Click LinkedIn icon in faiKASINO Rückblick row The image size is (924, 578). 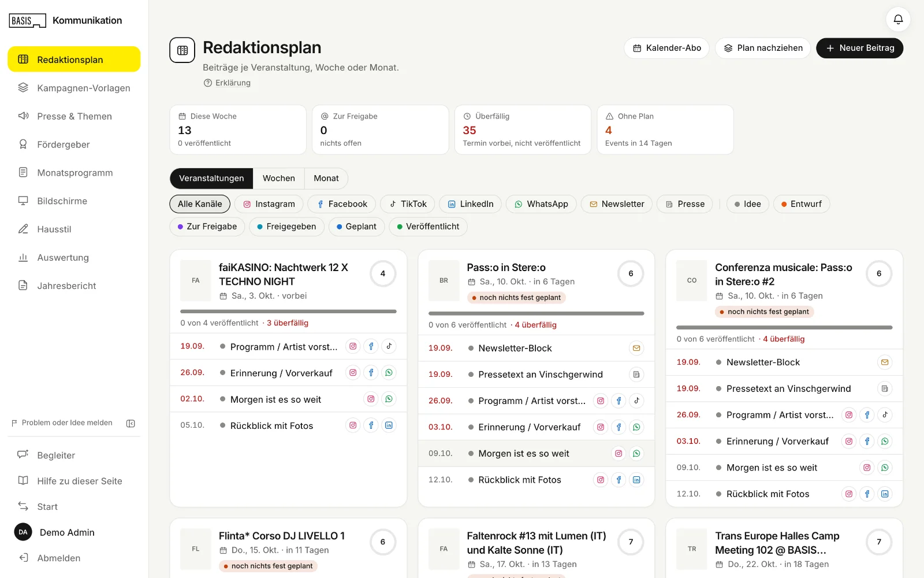(389, 425)
